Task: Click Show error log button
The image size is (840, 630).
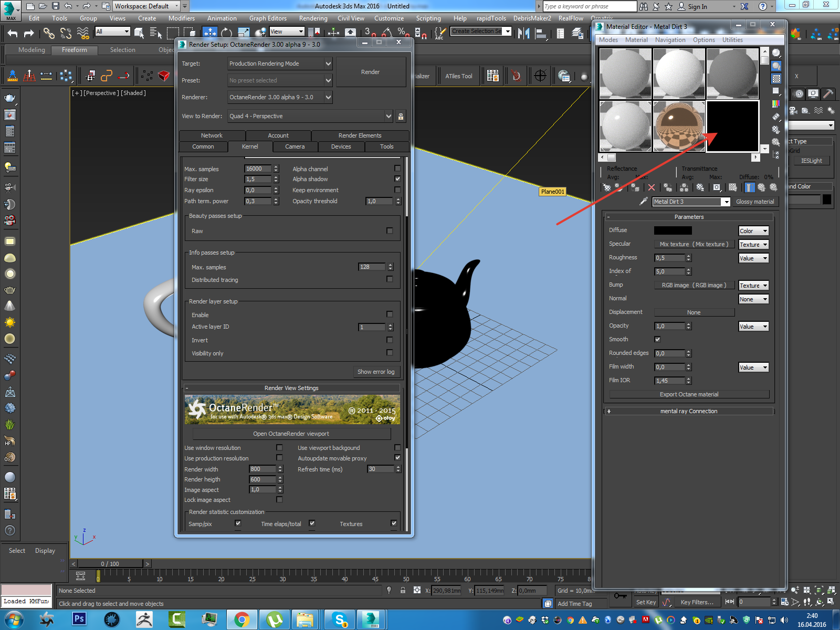Action: tap(376, 372)
